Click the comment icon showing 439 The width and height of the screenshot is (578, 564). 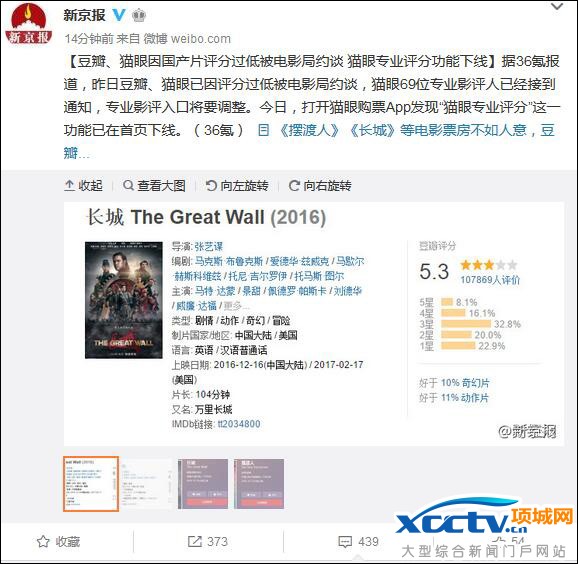coord(345,542)
